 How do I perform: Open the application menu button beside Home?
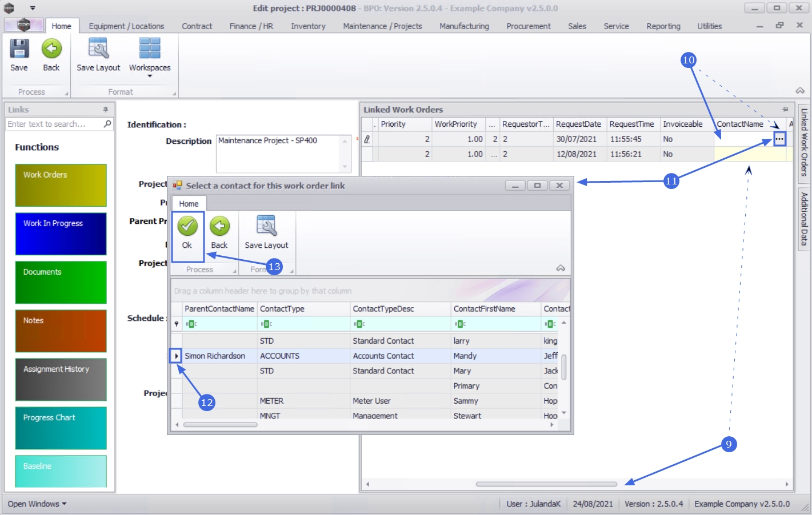23,25
